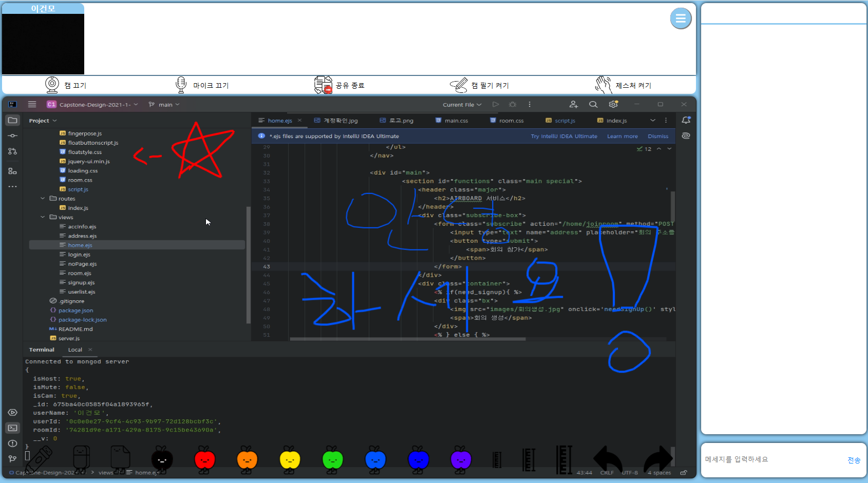Viewport: 868px width, 483px height.
Task: Select the Local terminal tab
Action: [75, 350]
